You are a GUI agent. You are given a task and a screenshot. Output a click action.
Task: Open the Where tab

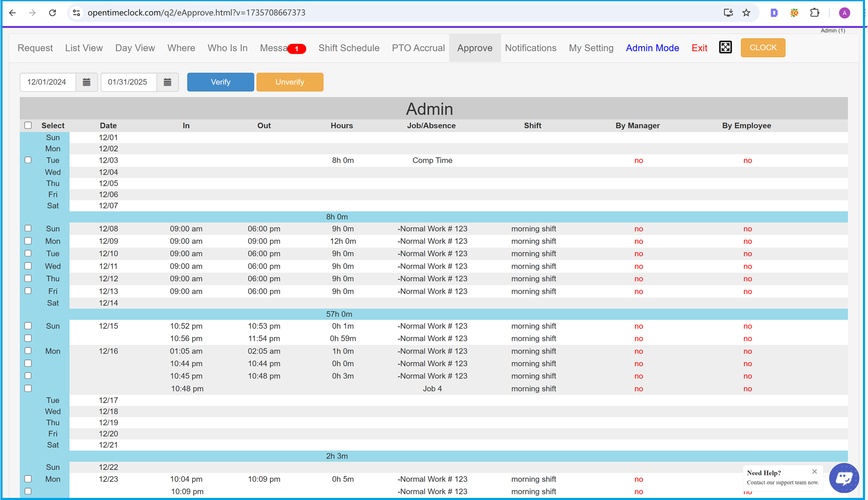181,48
